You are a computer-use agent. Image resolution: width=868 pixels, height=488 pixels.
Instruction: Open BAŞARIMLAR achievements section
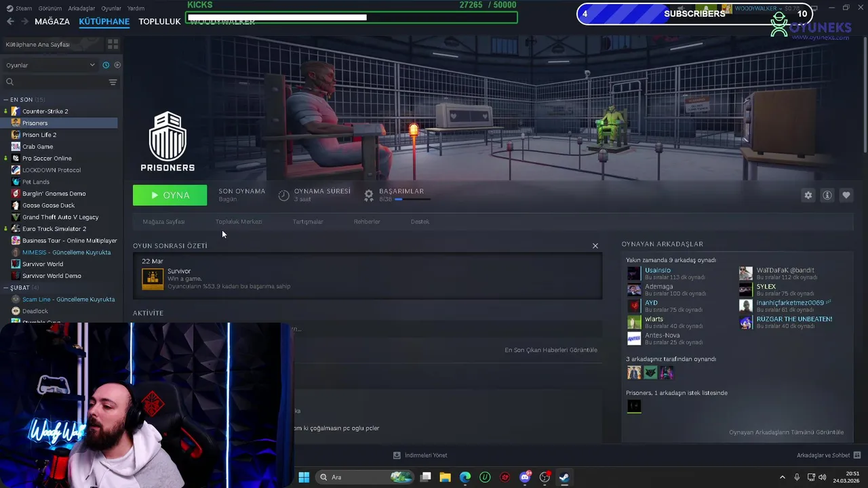[401, 191]
